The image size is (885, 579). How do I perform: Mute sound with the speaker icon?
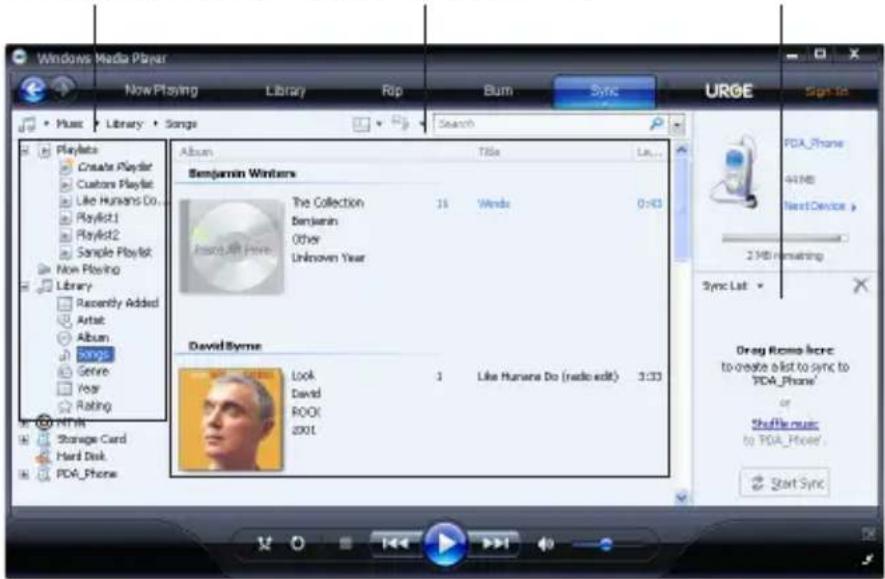click(545, 544)
